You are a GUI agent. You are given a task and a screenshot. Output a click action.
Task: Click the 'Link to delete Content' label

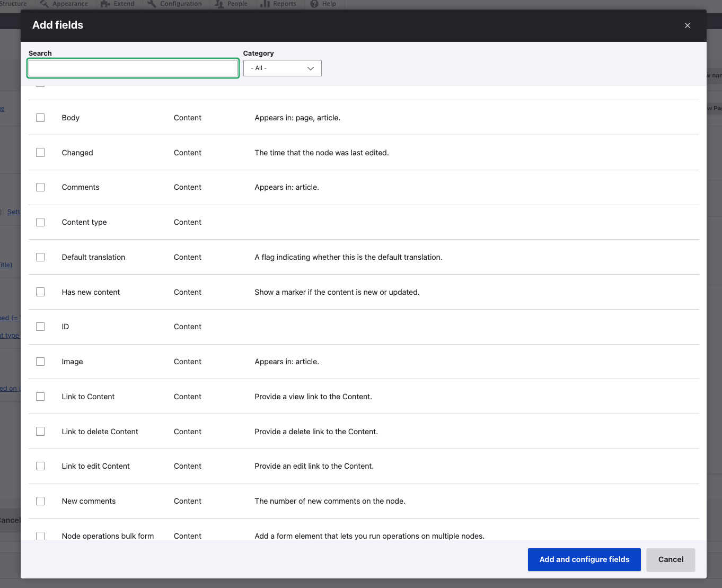point(100,432)
